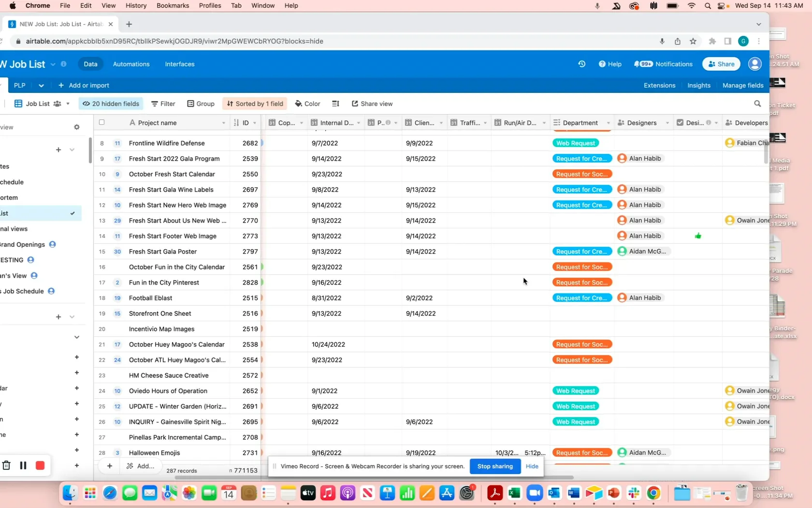Open Filter options

click(163, 104)
